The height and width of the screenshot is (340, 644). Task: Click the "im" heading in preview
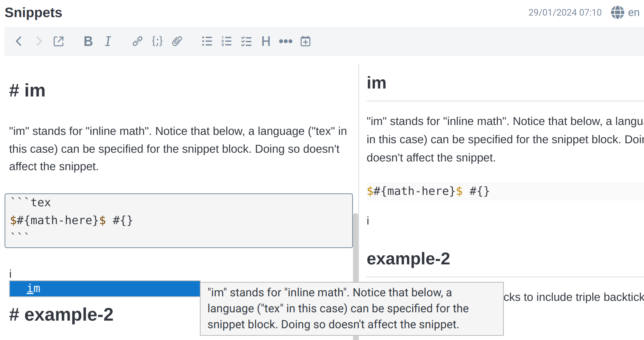[377, 83]
